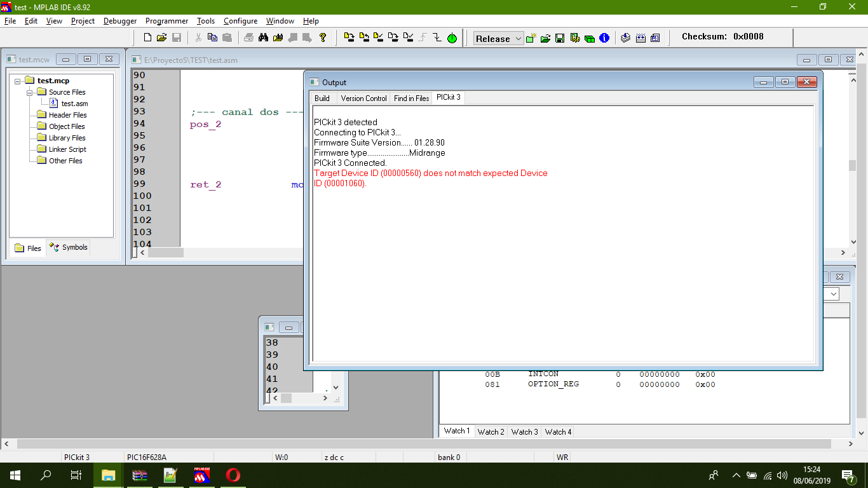The height and width of the screenshot is (488, 868).
Task: Click the small window's scroll right arrow
Action: click(x=325, y=398)
